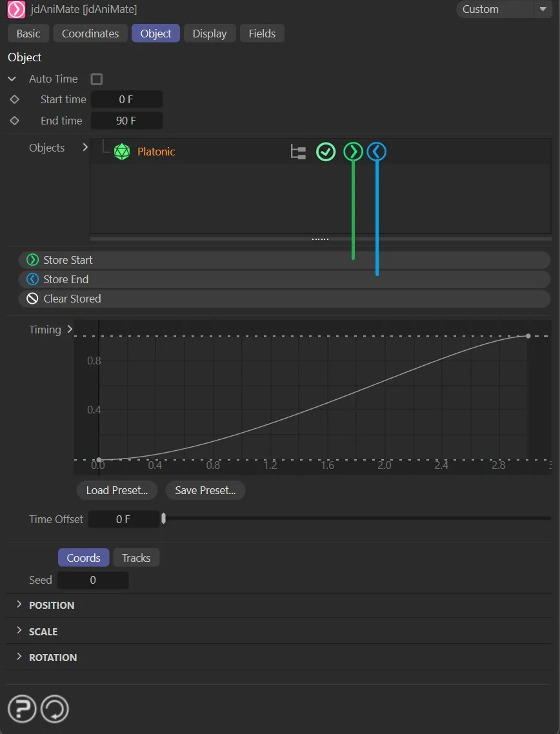Click the Clear Stored slash icon
The image size is (560, 734).
(x=32, y=299)
